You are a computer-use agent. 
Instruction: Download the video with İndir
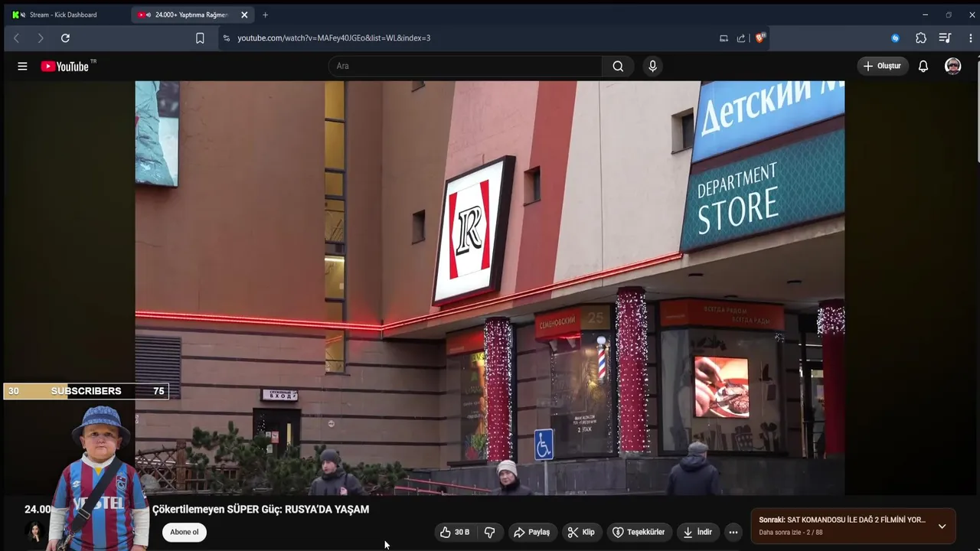pyautogui.click(x=697, y=532)
